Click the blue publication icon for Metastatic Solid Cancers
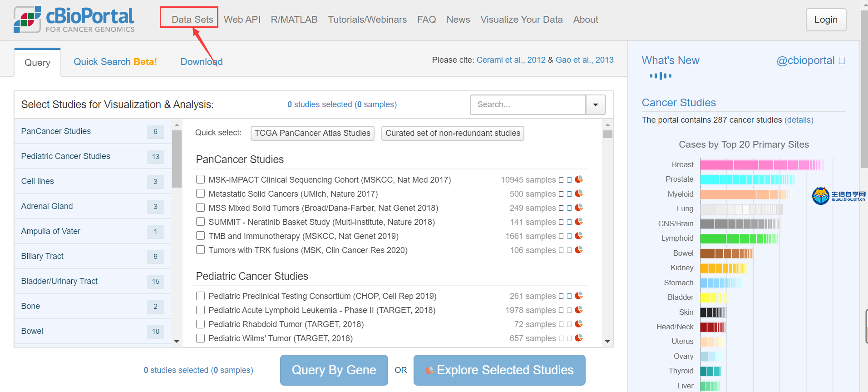The height and width of the screenshot is (392, 868). coord(569,194)
